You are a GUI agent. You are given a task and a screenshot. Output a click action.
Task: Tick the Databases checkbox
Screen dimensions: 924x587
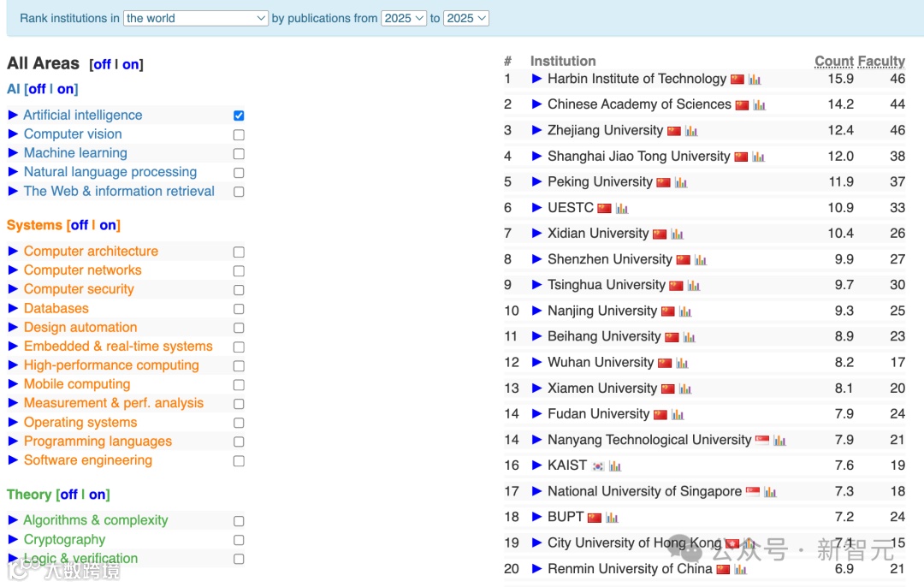[x=239, y=309]
